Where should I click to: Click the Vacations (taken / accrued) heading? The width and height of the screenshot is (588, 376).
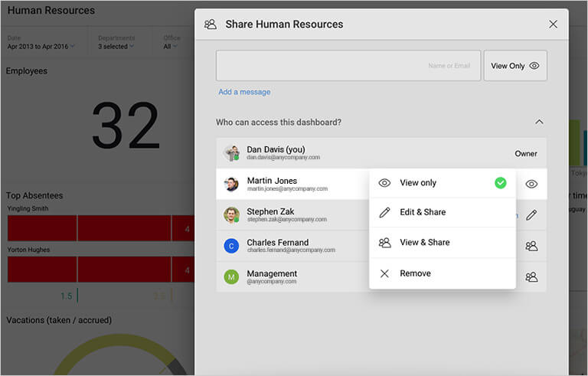coord(59,320)
